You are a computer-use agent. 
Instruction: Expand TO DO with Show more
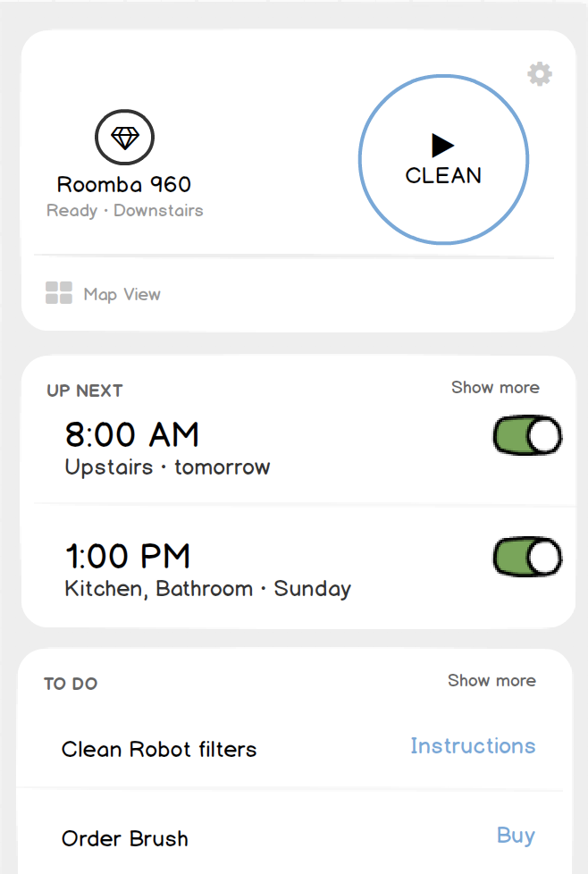(492, 681)
